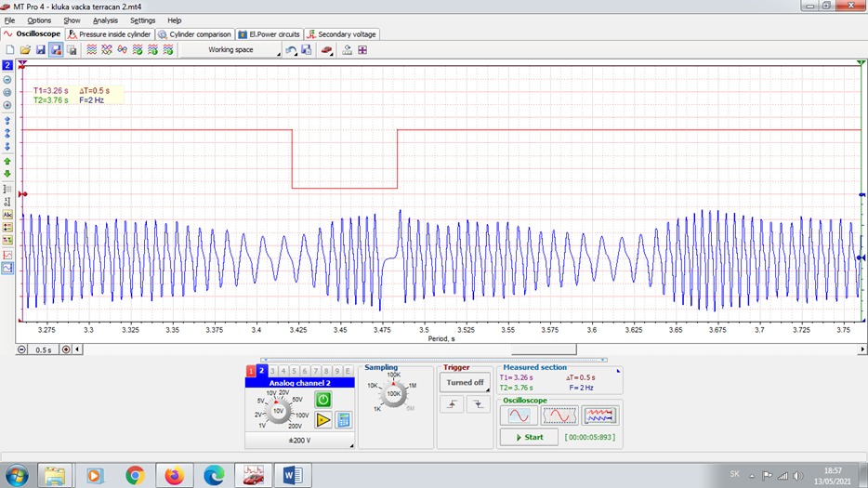868x488 pixels.
Task: Click the Save file toolbar icon
Action: [41, 49]
